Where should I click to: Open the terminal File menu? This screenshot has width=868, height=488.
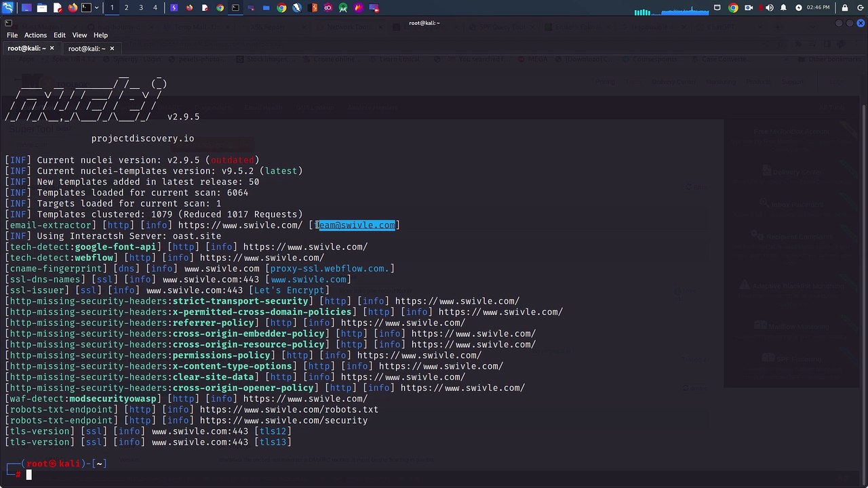tap(12, 35)
